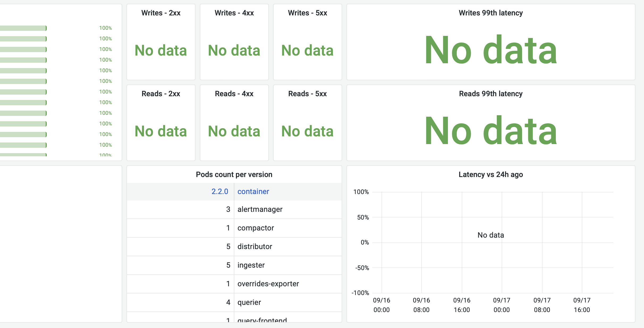Open the Writes - 4xx panel menu
The width and height of the screenshot is (644, 328).
tap(234, 12)
